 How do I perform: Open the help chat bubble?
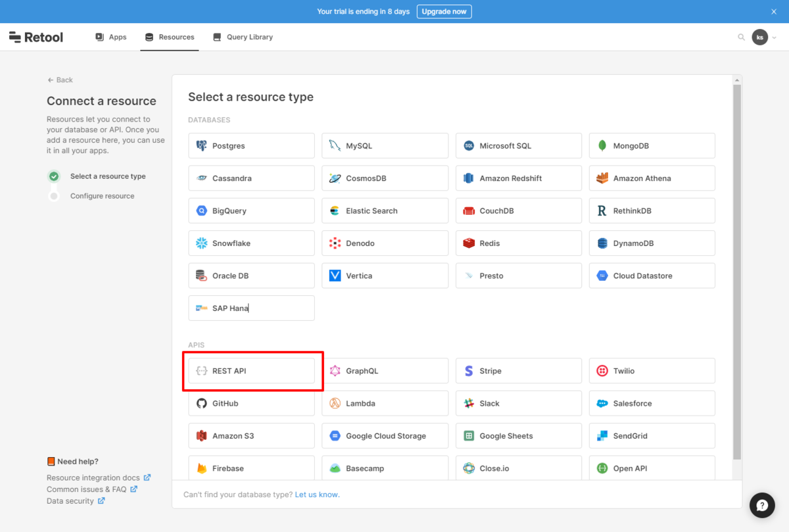click(x=762, y=505)
